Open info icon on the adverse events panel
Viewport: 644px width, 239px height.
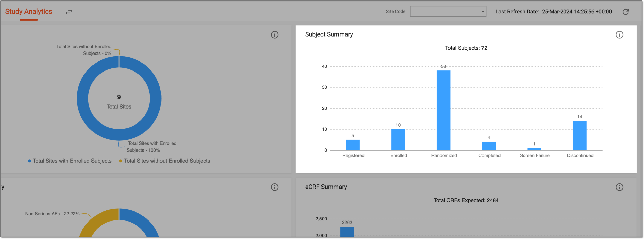[275, 187]
